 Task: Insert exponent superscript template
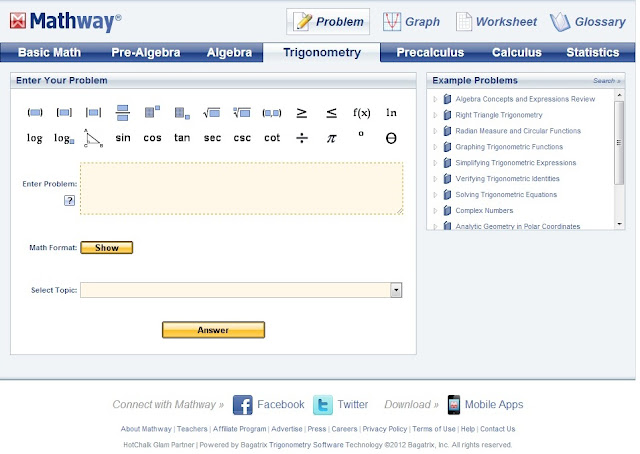[152, 112]
